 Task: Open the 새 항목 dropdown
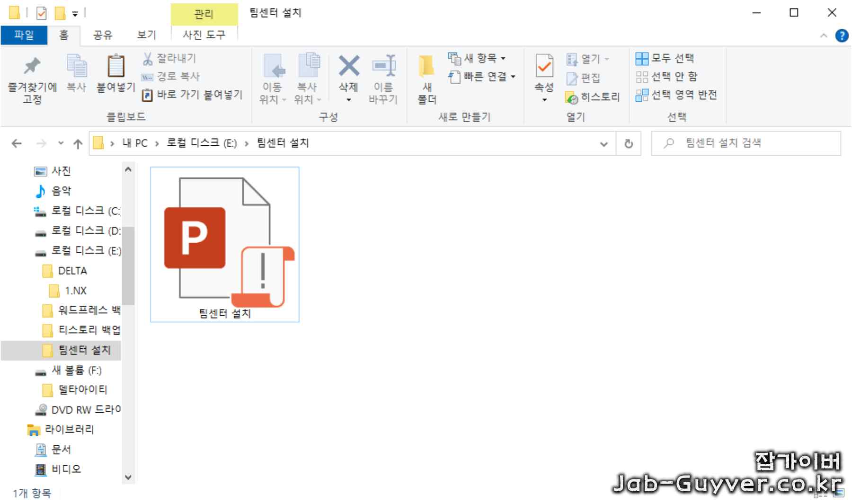(477, 58)
